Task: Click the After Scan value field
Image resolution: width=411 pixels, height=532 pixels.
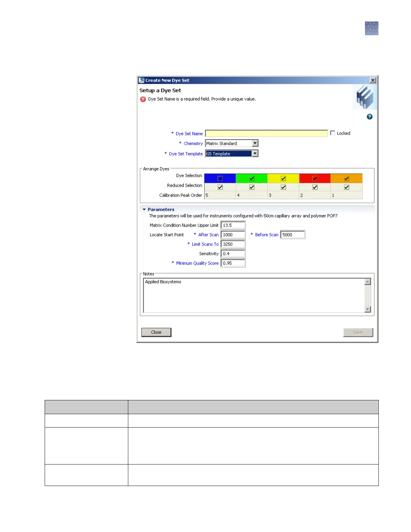Action: pos(233,234)
